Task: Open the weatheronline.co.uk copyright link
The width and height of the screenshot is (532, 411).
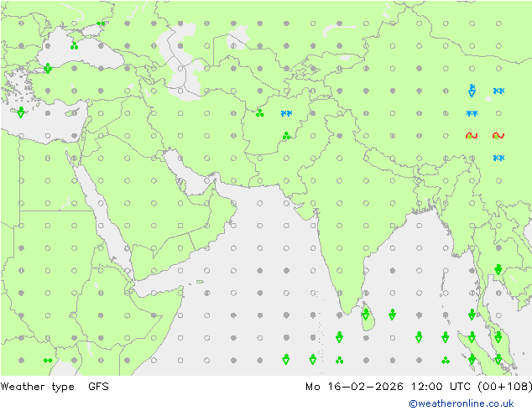Action: (461, 403)
